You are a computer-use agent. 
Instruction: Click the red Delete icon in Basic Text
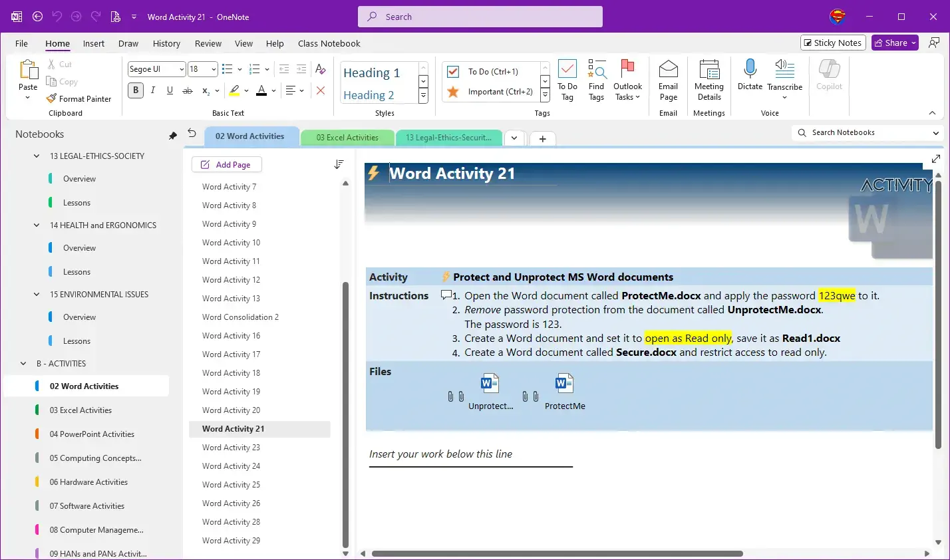(x=321, y=90)
